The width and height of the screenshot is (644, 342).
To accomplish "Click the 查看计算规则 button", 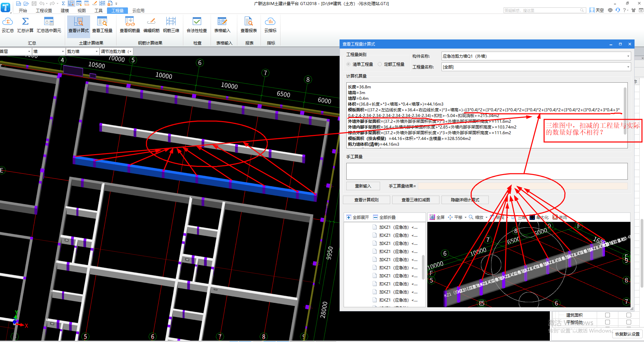I will click(366, 200).
